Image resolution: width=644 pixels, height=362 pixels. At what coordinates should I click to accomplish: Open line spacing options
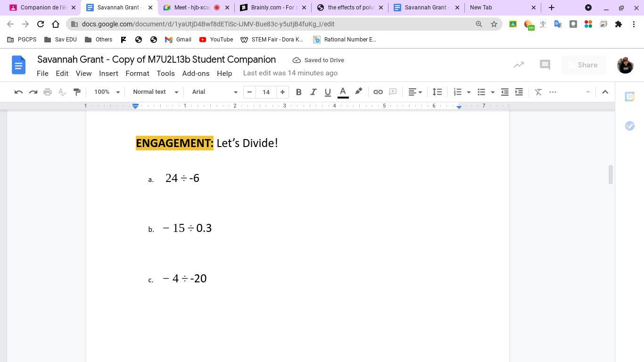(x=437, y=92)
